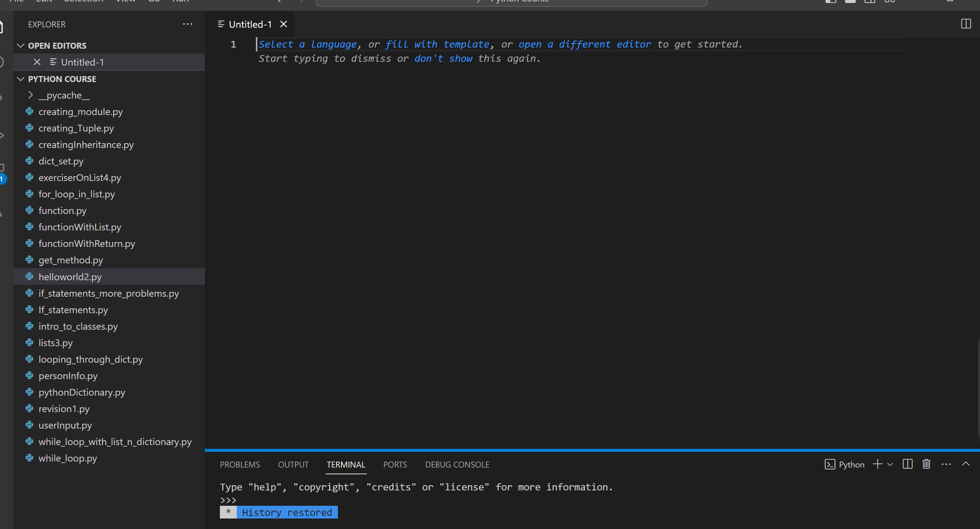The height and width of the screenshot is (529, 980).
Task: Close the Untitled-1 editor tab
Action: 283,24
